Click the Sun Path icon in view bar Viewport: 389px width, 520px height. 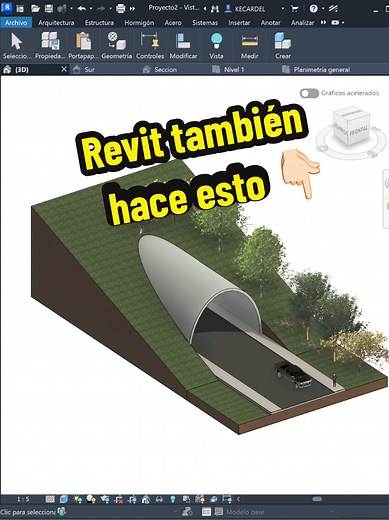click(x=78, y=499)
